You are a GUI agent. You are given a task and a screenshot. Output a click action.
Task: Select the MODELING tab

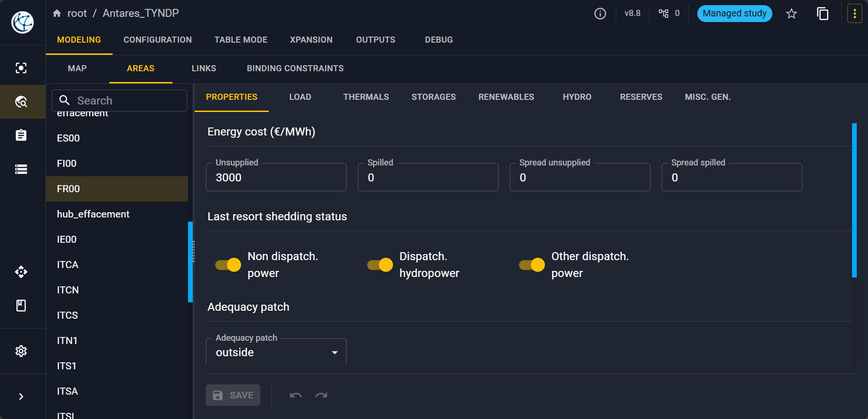tap(79, 40)
